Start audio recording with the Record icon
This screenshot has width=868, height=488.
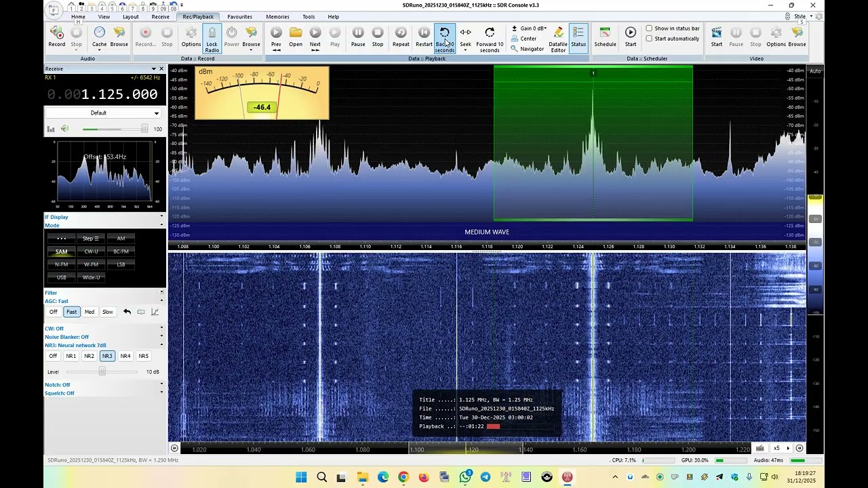pyautogui.click(x=57, y=37)
